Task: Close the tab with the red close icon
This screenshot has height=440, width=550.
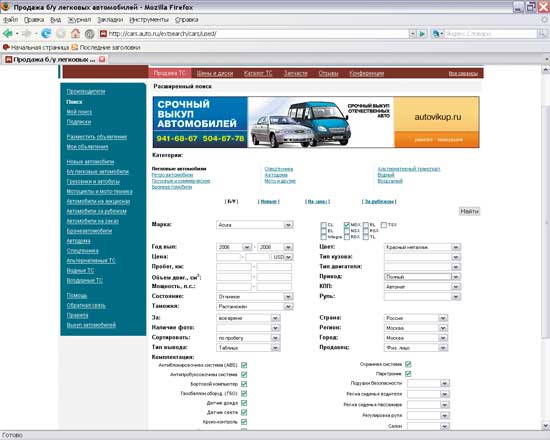Action: pos(102,59)
